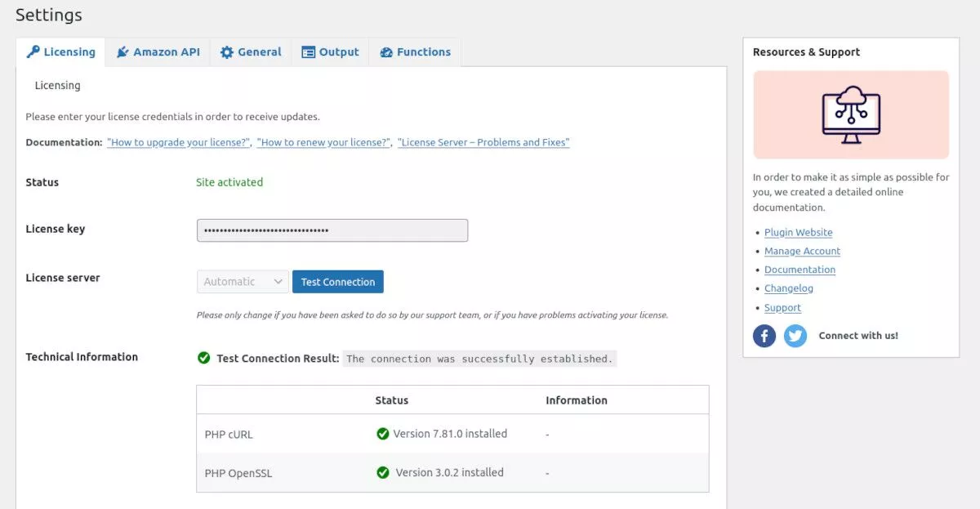
Task: Open "How to renew your license?" link
Action: pos(324,142)
